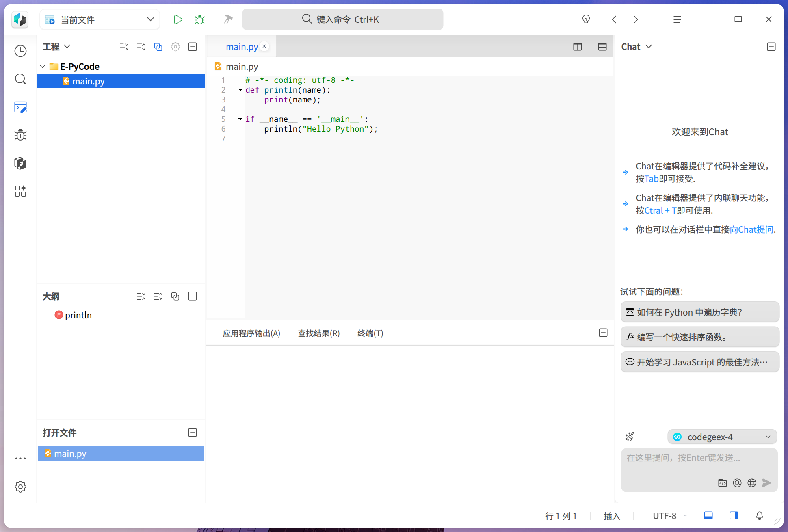This screenshot has width=788, height=532.
Task: Collapse the E-PyCode folder tree node
Action: coord(43,66)
